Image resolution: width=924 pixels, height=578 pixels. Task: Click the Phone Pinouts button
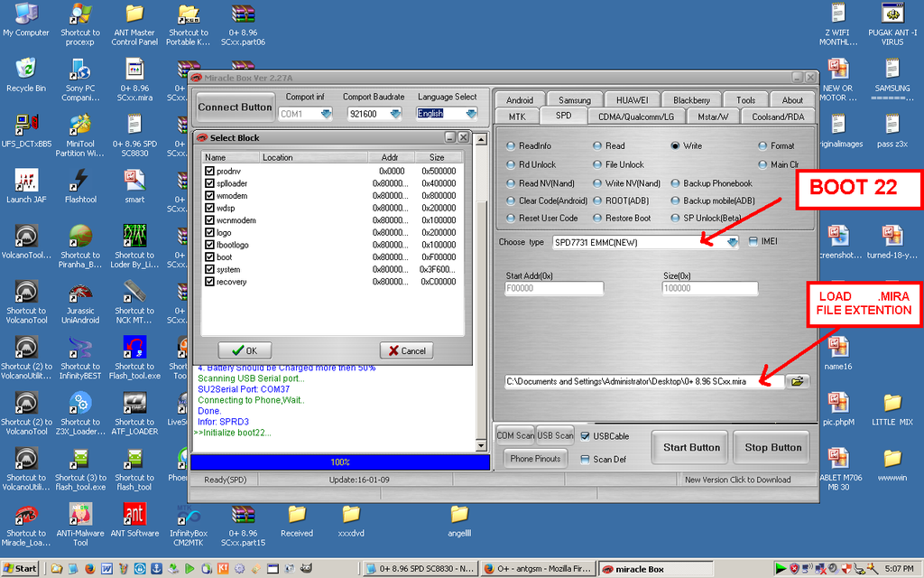(x=535, y=458)
